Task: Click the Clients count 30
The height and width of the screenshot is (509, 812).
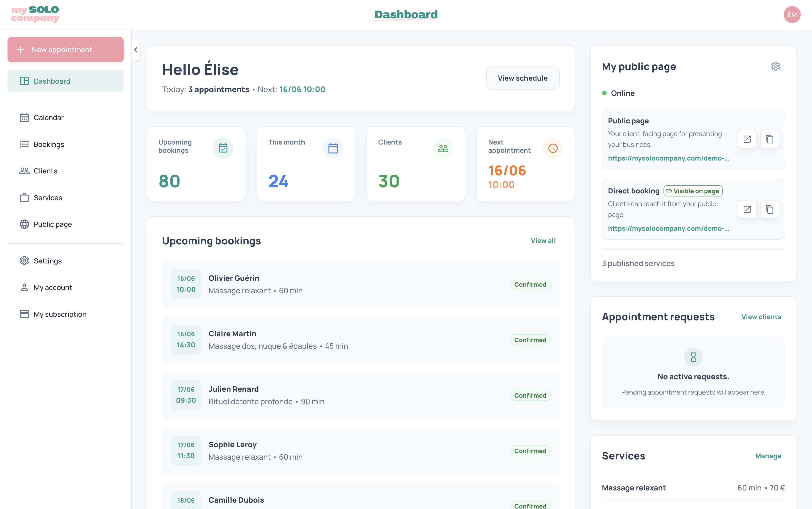Action: [389, 181]
